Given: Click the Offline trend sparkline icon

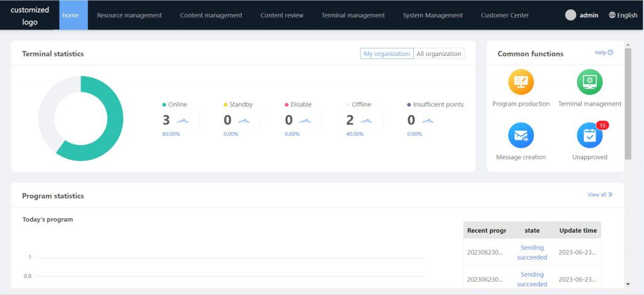Looking at the screenshot, I should [366, 121].
